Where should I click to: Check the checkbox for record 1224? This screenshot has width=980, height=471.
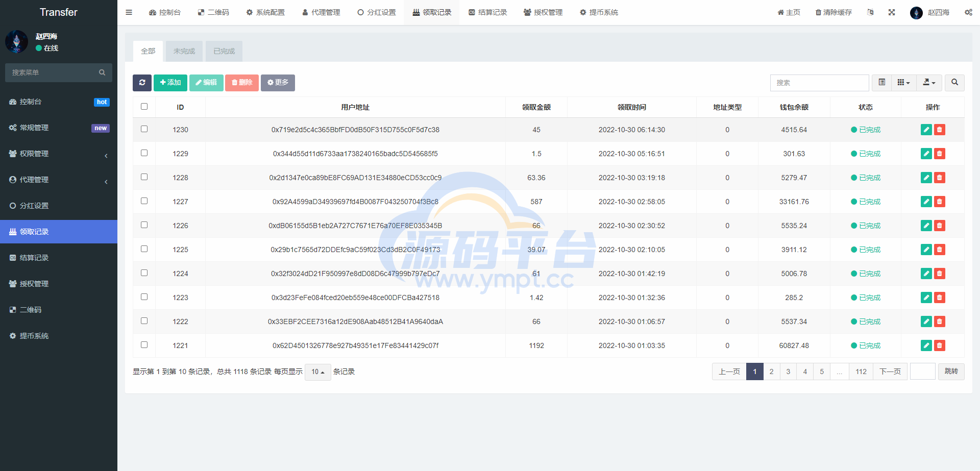[x=144, y=273]
